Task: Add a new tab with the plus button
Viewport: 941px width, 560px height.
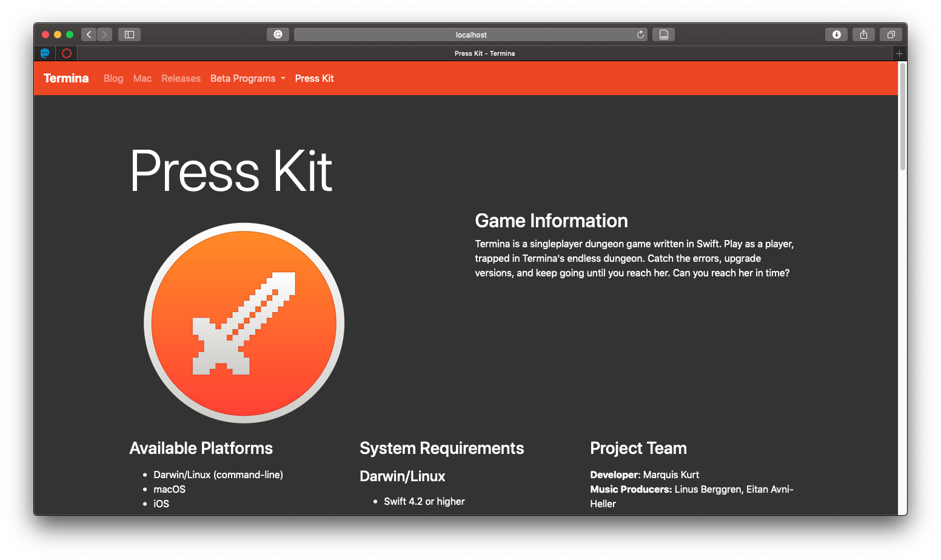Action: click(x=899, y=53)
